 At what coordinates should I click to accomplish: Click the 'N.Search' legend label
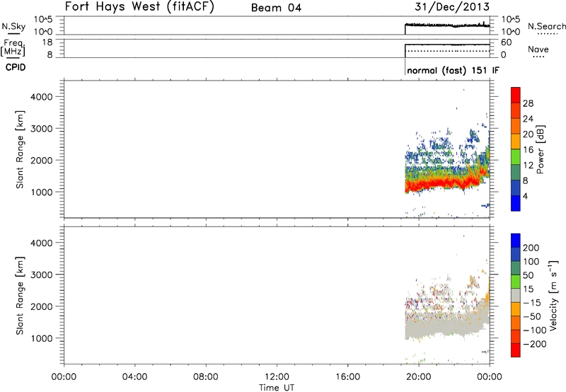coord(546,26)
